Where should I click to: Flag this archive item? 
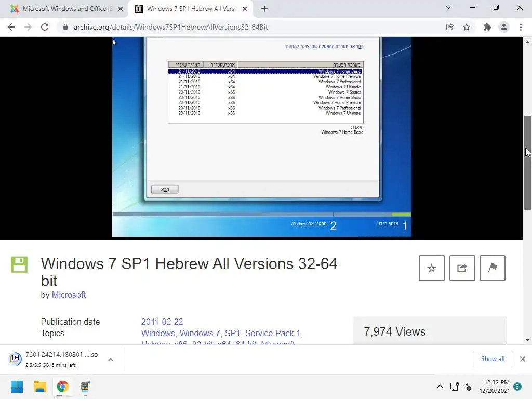493,268
